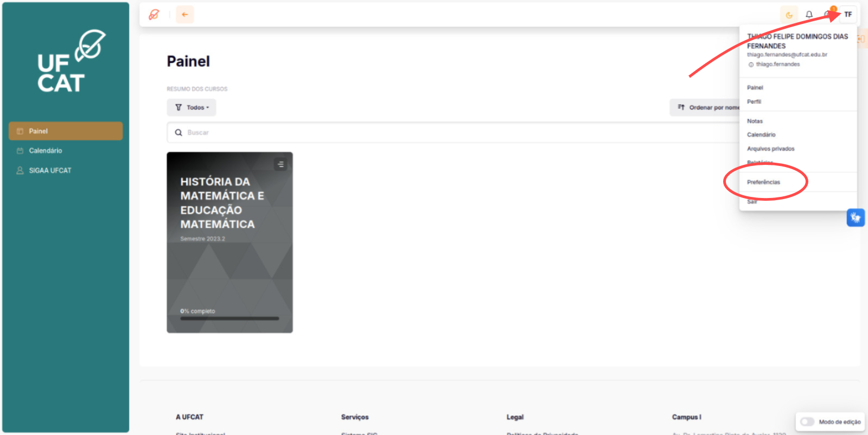Screen dimensions: 868x435
Task: Open the VLibras accessibility hand icon
Action: coord(856,218)
